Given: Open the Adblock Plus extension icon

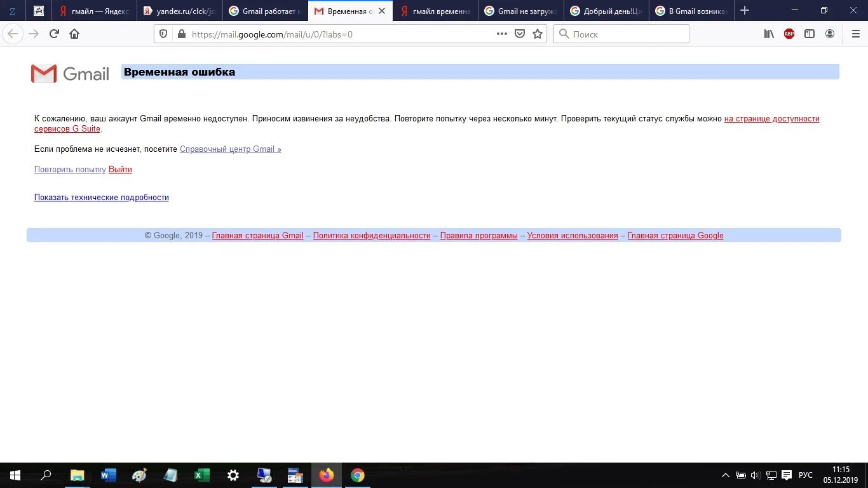Looking at the screenshot, I should tap(789, 34).
